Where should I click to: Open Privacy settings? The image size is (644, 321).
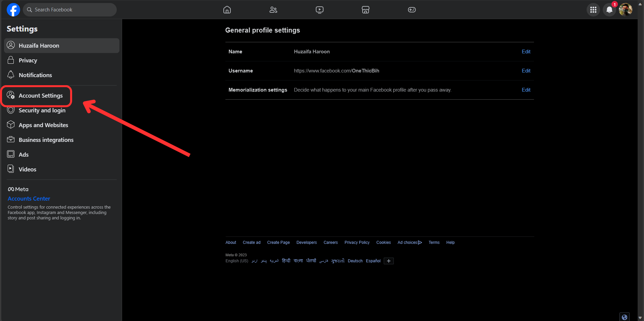tap(62, 60)
